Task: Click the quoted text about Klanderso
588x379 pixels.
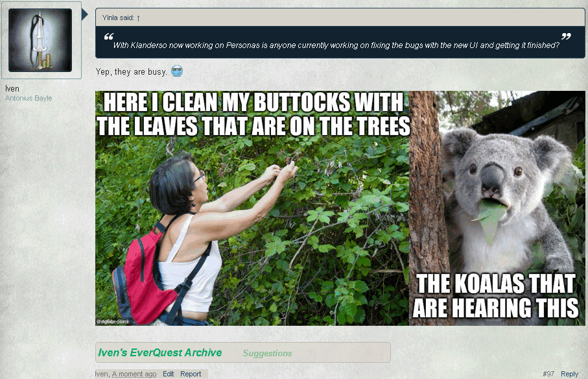Action: [336, 45]
